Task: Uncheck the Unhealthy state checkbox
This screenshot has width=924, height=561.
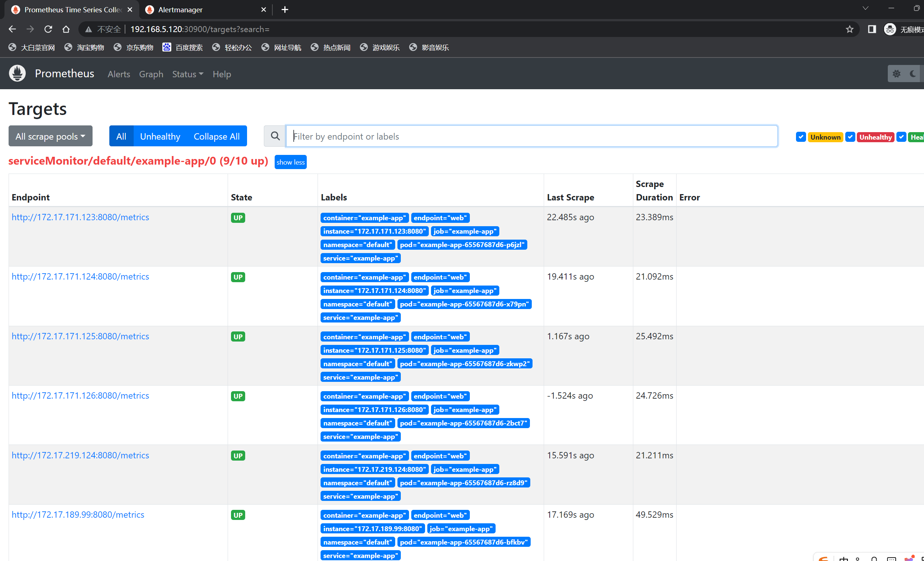Action: (x=850, y=137)
